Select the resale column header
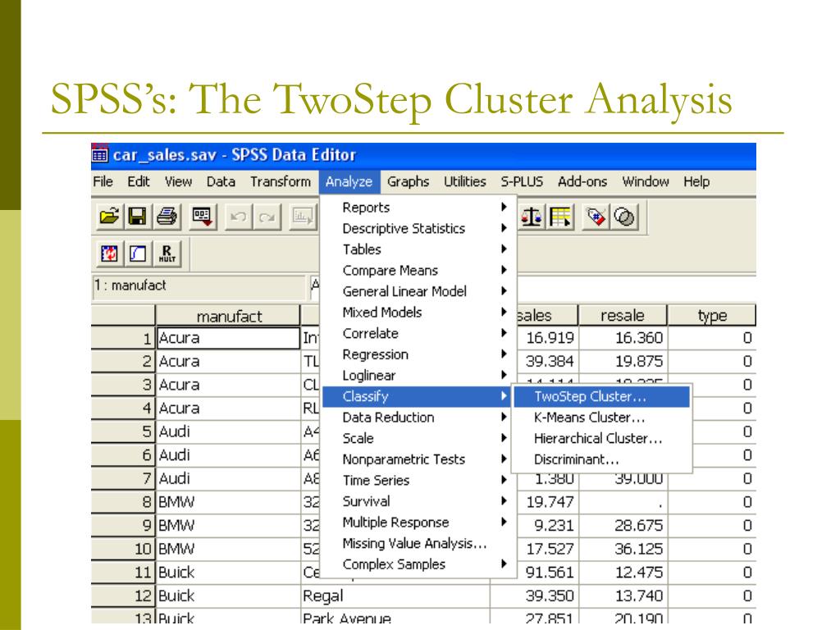The height and width of the screenshot is (630, 840). (623, 316)
